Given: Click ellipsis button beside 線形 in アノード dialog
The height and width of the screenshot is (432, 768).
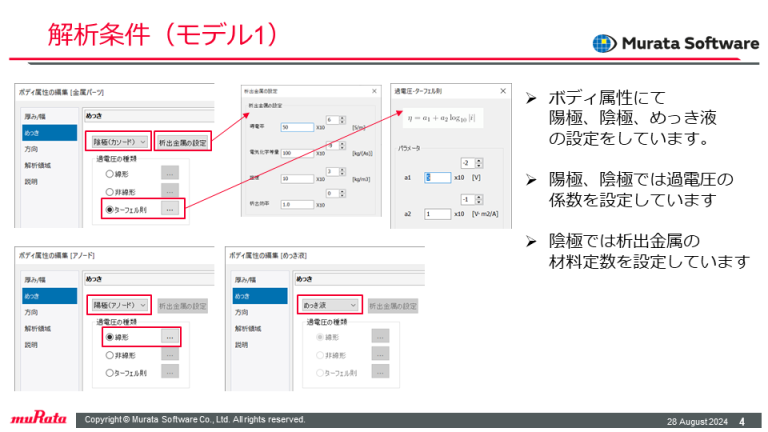Looking at the screenshot, I should pos(170,337).
